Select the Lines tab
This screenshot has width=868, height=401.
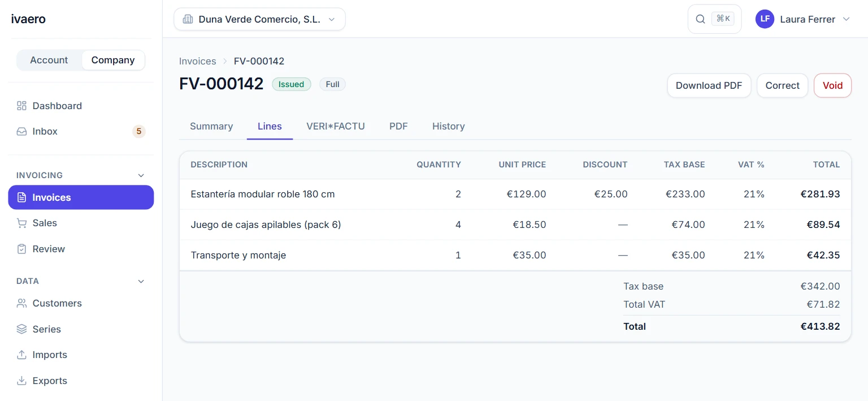(270, 126)
